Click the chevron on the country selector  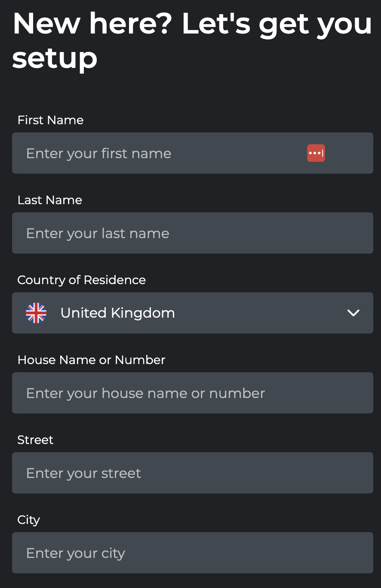pos(353,313)
